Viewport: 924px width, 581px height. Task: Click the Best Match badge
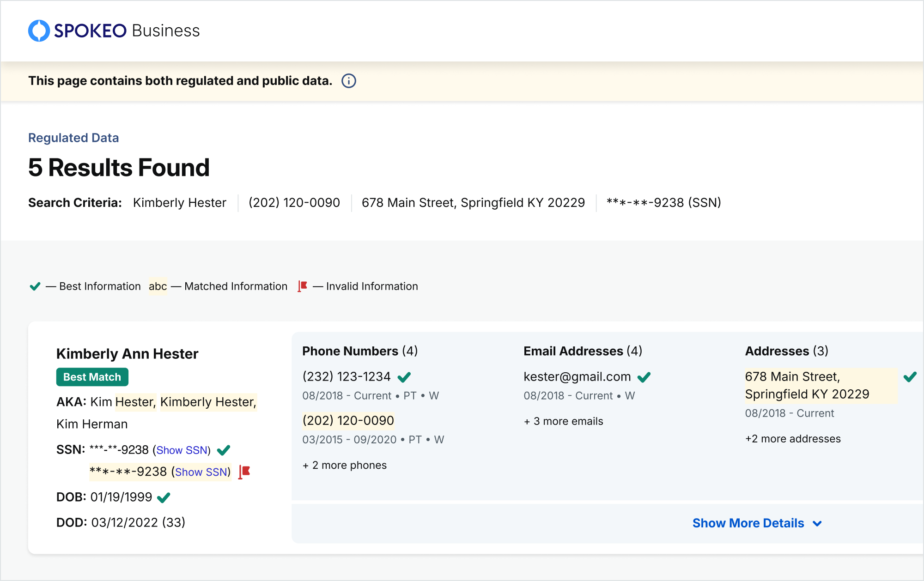92,377
